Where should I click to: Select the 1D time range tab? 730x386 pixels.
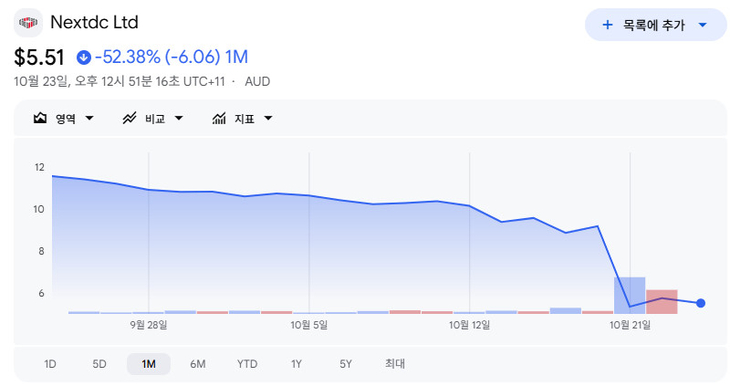50,364
